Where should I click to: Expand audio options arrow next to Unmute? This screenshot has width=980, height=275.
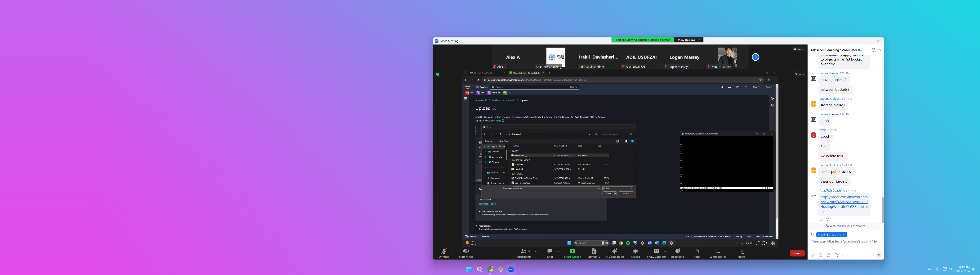coord(452,251)
